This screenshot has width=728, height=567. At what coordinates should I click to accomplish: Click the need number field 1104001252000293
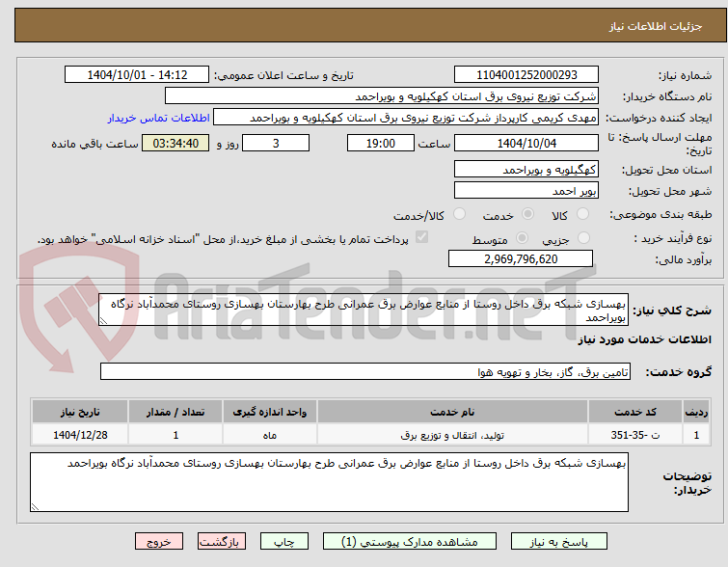[x=526, y=75]
